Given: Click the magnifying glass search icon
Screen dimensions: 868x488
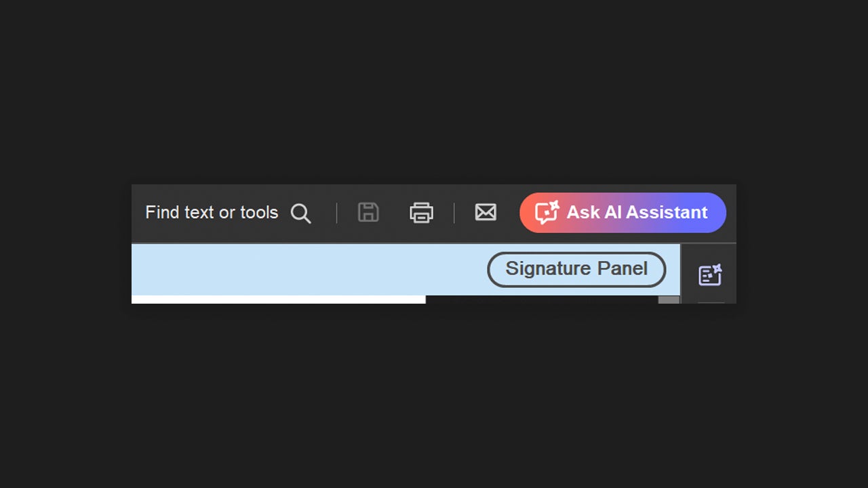Looking at the screenshot, I should click(300, 213).
